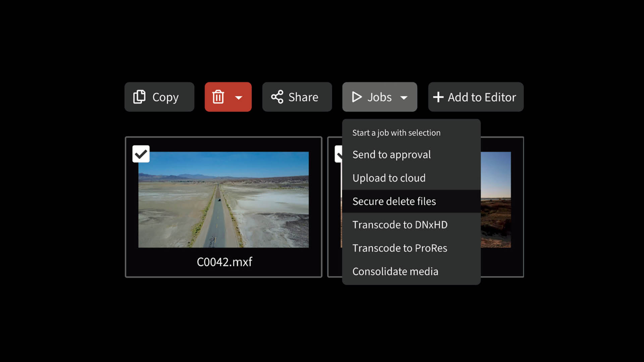Uncheck the C0042.mxf clip checkbox
This screenshot has height=362, width=644.
tap(141, 154)
